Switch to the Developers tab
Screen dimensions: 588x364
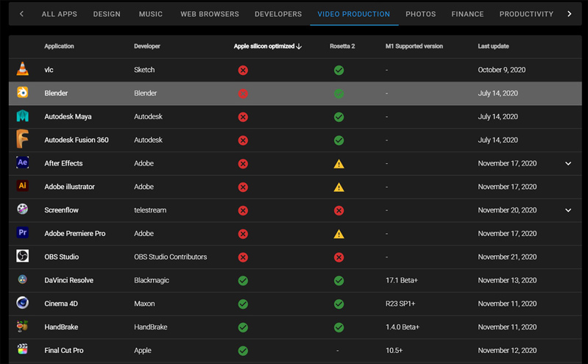278,14
